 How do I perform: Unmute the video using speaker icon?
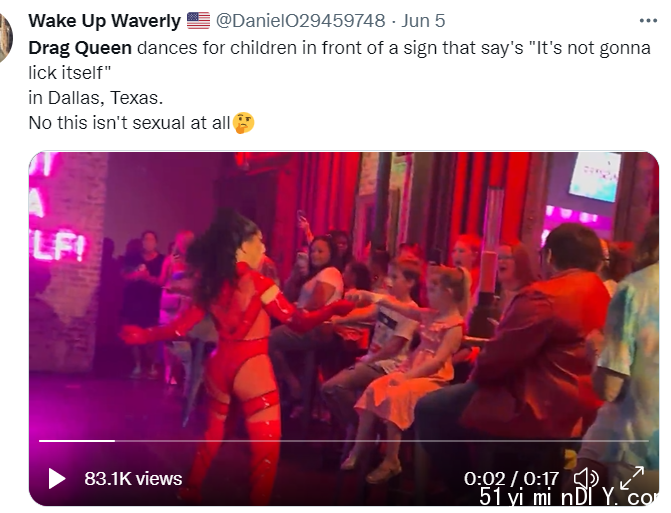coord(586,478)
